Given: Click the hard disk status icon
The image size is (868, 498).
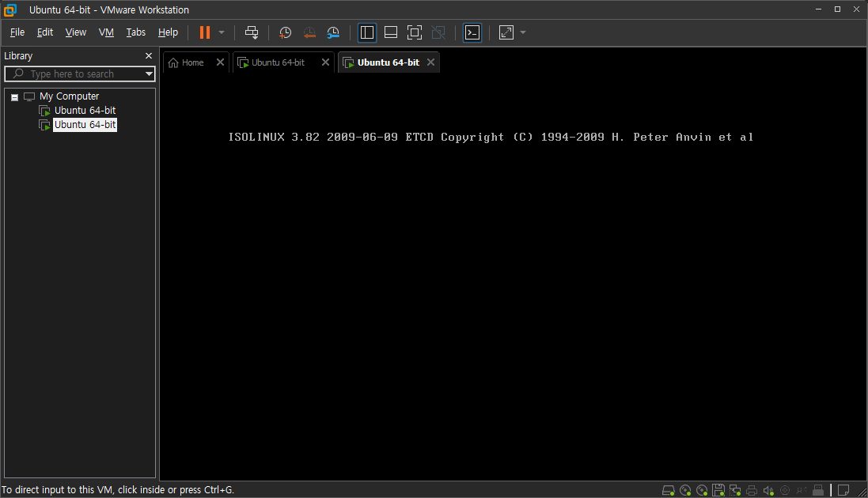Looking at the screenshot, I should [x=668, y=490].
